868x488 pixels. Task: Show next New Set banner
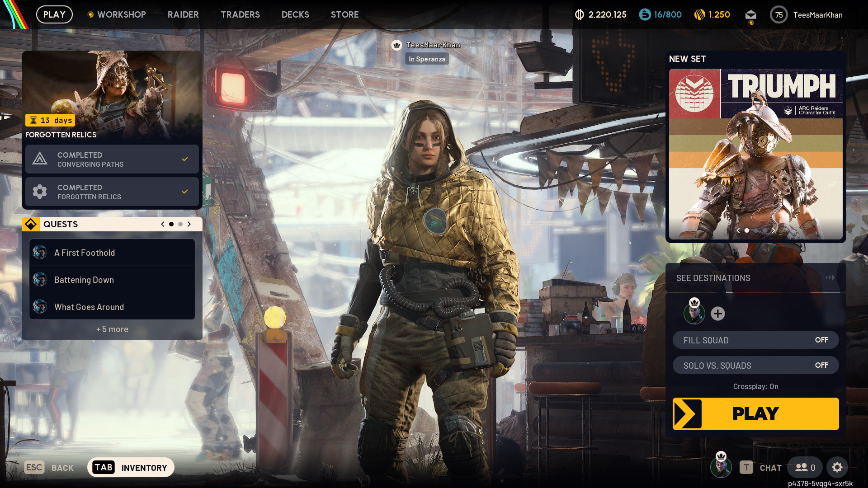click(x=774, y=230)
